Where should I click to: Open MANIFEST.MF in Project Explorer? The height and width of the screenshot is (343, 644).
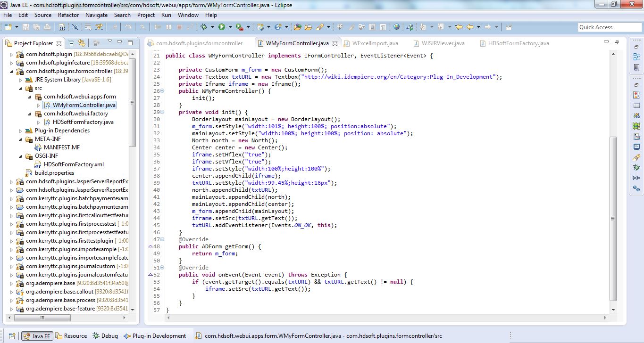coord(61,147)
